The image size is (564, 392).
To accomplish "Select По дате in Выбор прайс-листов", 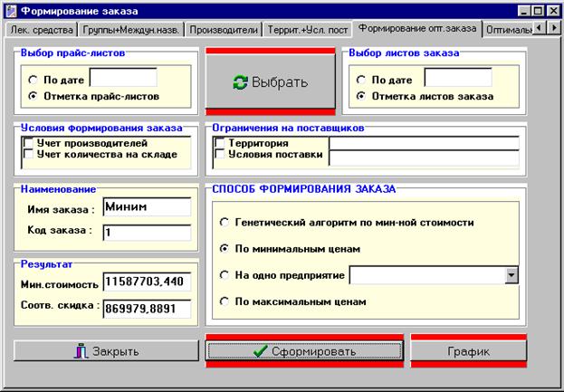I will (33, 80).
